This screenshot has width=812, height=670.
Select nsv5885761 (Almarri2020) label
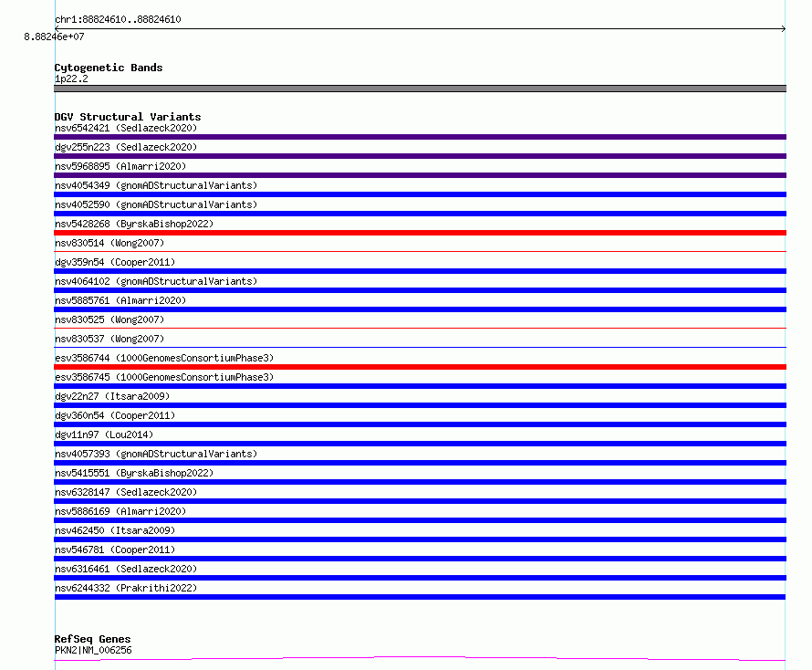tap(120, 300)
